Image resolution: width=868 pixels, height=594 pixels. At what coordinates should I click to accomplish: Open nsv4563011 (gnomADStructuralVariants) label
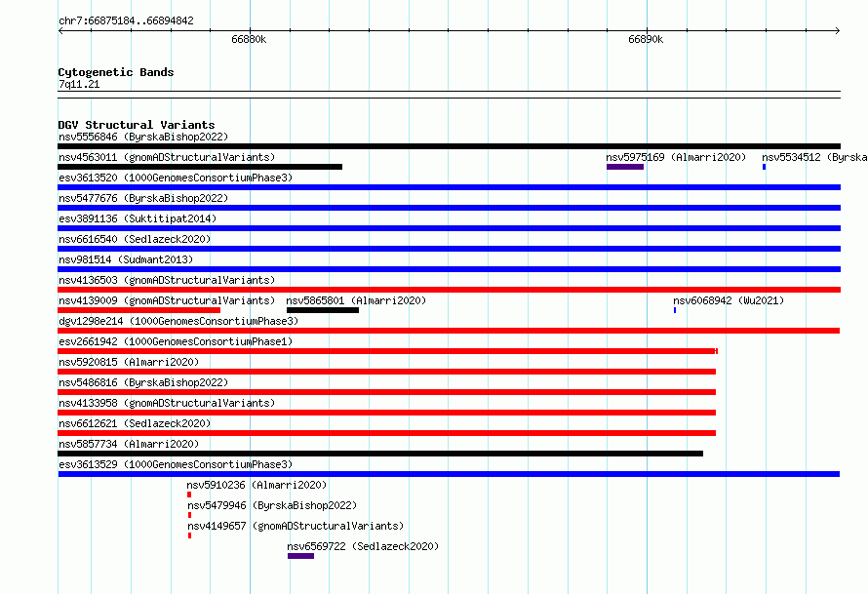tap(167, 157)
